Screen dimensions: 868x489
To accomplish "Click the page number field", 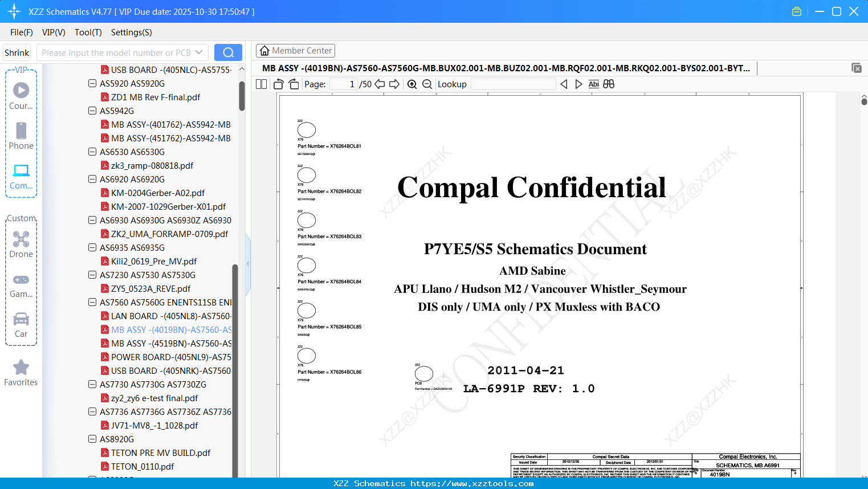I will pos(344,84).
